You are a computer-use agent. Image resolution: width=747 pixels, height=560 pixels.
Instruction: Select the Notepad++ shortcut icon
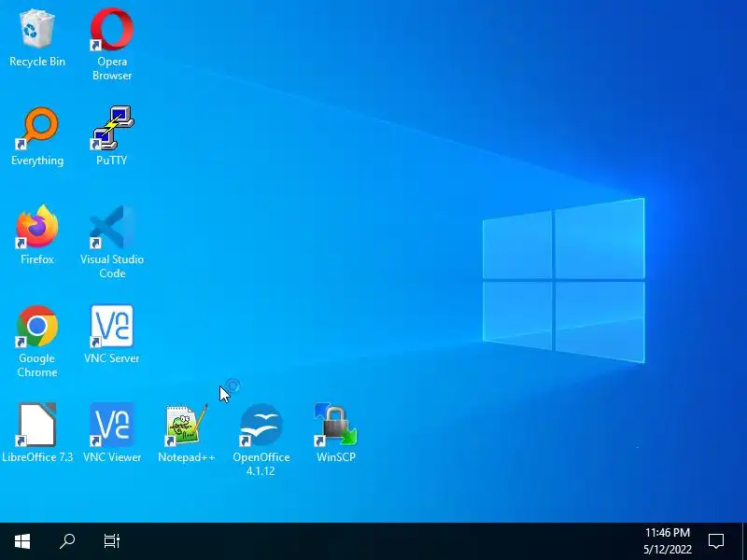[x=187, y=425]
